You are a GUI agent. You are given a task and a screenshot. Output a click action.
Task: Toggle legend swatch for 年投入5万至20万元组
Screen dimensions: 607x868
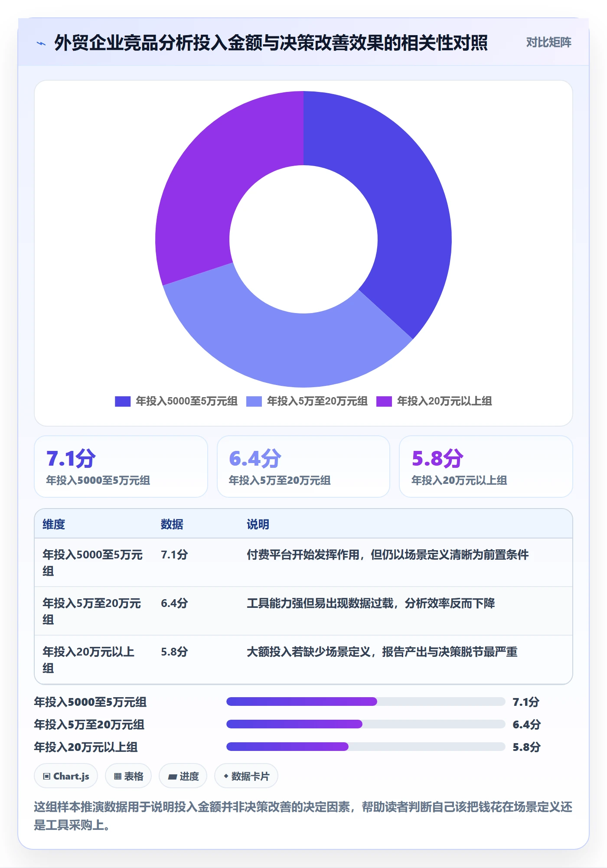point(254,401)
